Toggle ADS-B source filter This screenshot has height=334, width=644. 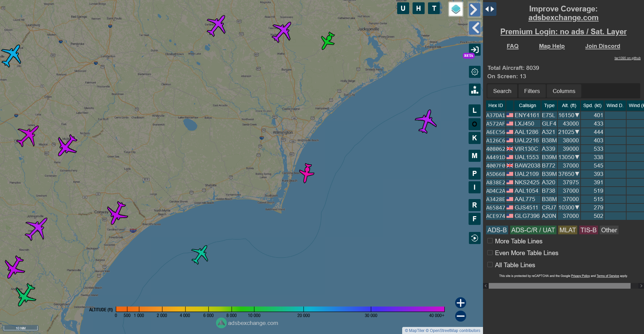(x=497, y=230)
